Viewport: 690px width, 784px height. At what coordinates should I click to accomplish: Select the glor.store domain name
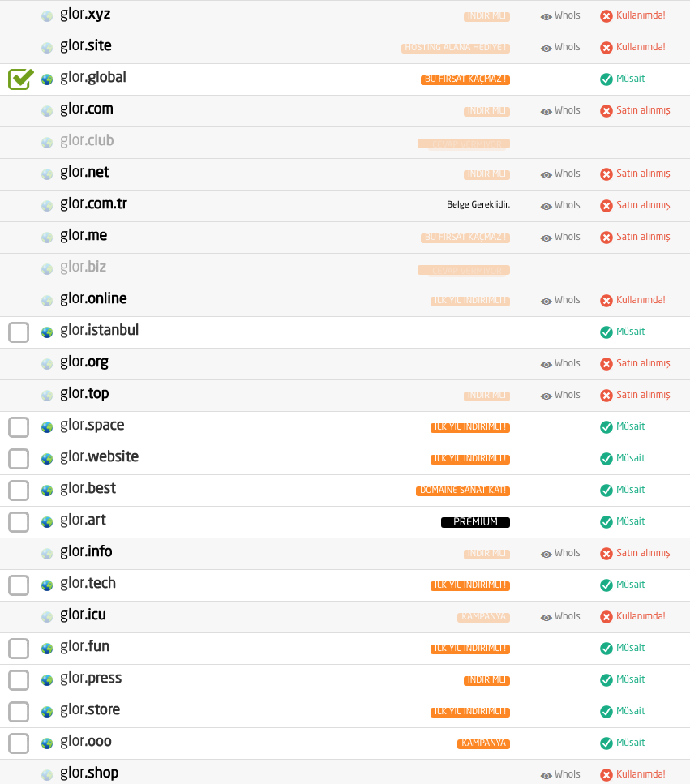pyautogui.click(x=90, y=710)
